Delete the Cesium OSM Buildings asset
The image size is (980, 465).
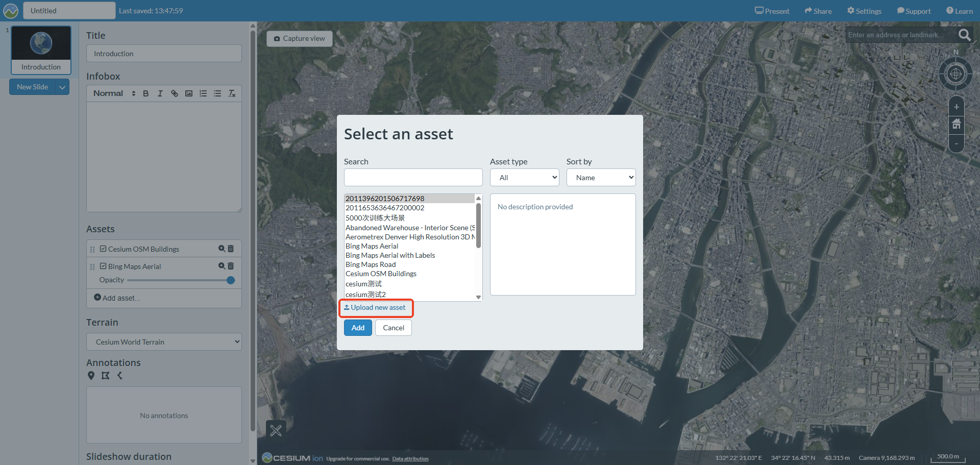(x=231, y=249)
